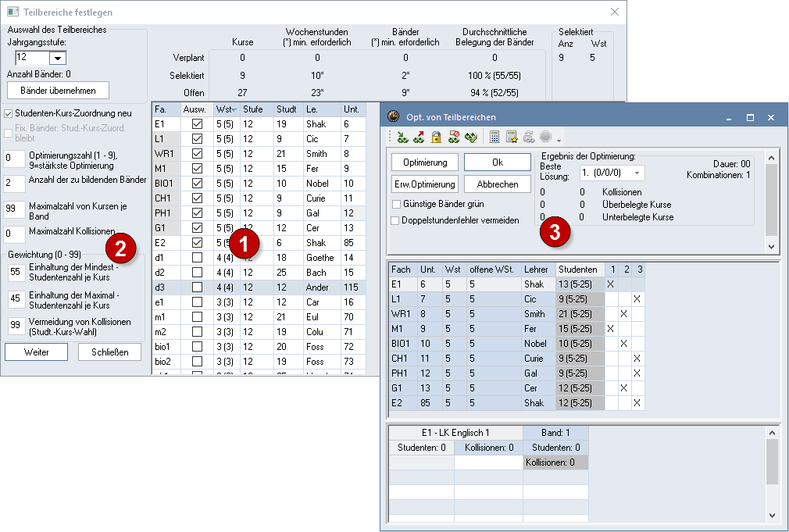Click the Studt column header
The image size is (789, 532).
pyautogui.click(x=288, y=109)
